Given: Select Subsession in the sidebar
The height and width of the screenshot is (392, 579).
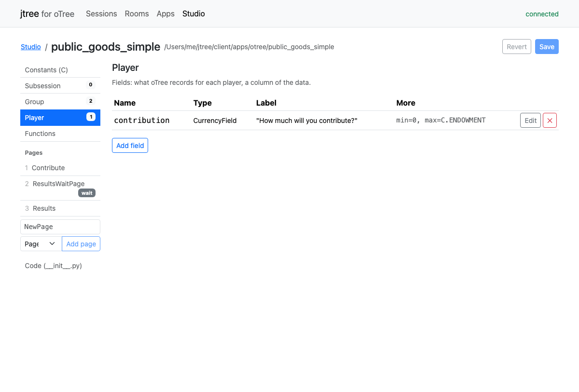Looking at the screenshot, I should click(x=60, y=86).
